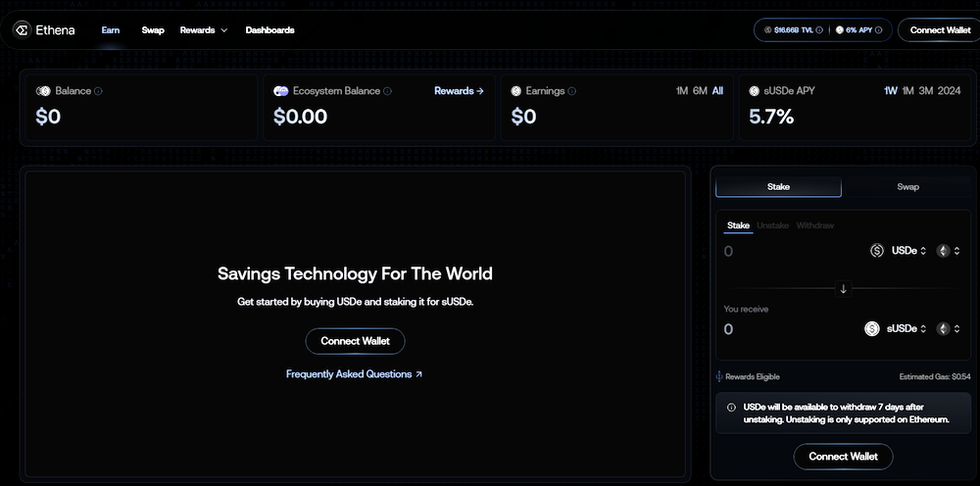The width and height of the screenshot is (980, 486).
Task: Click the Savings Technology For The World heading
Action: pos(355,273)
